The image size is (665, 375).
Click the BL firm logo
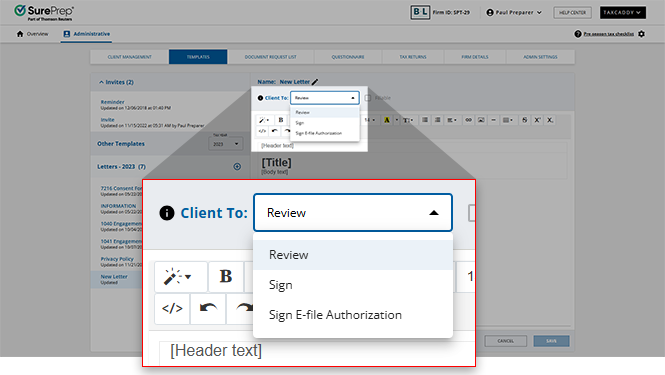(420, 13)
